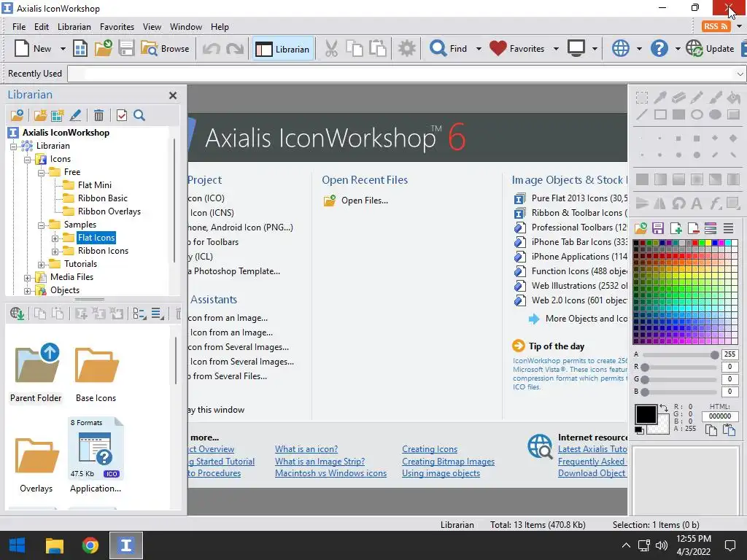Select the rectangle selection tool
Viewport: 747px width, 560px height.
pos(642,98)
